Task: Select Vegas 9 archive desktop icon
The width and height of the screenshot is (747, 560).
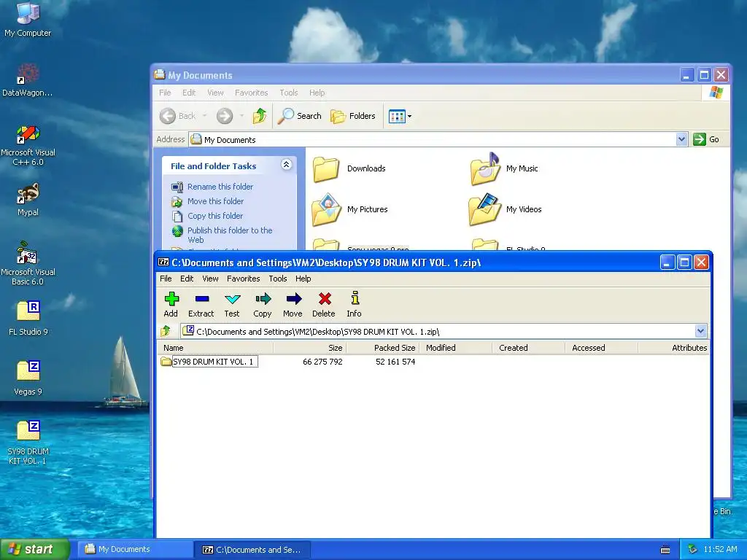Action: point(28,378)
